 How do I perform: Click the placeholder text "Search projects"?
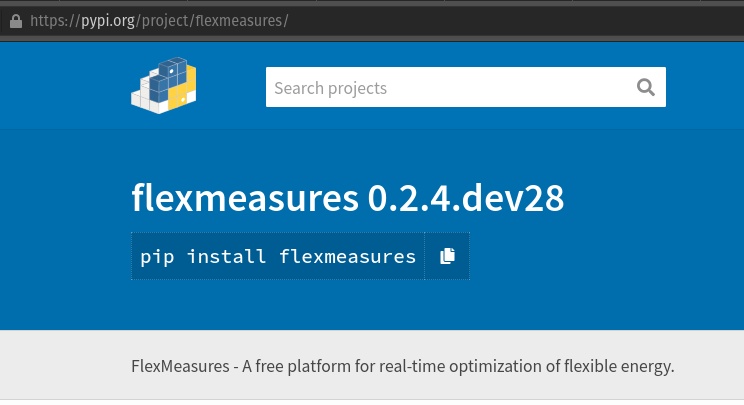331,88
